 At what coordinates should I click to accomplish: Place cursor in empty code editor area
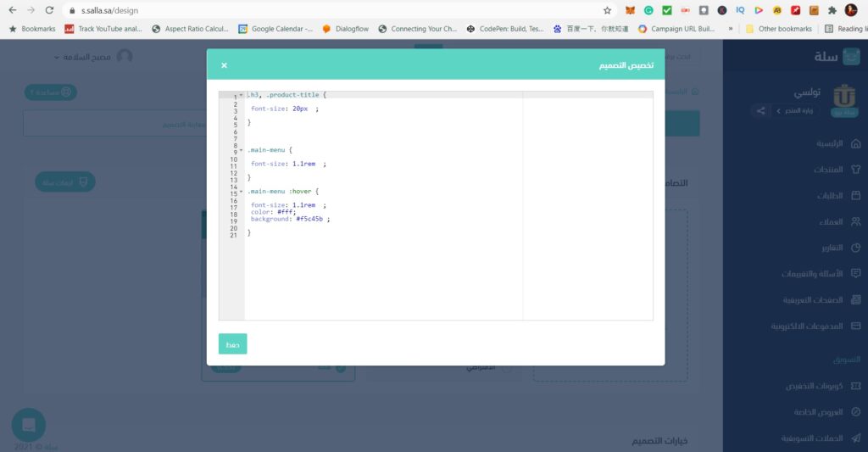pyautogui.click(x=381, y=280)
